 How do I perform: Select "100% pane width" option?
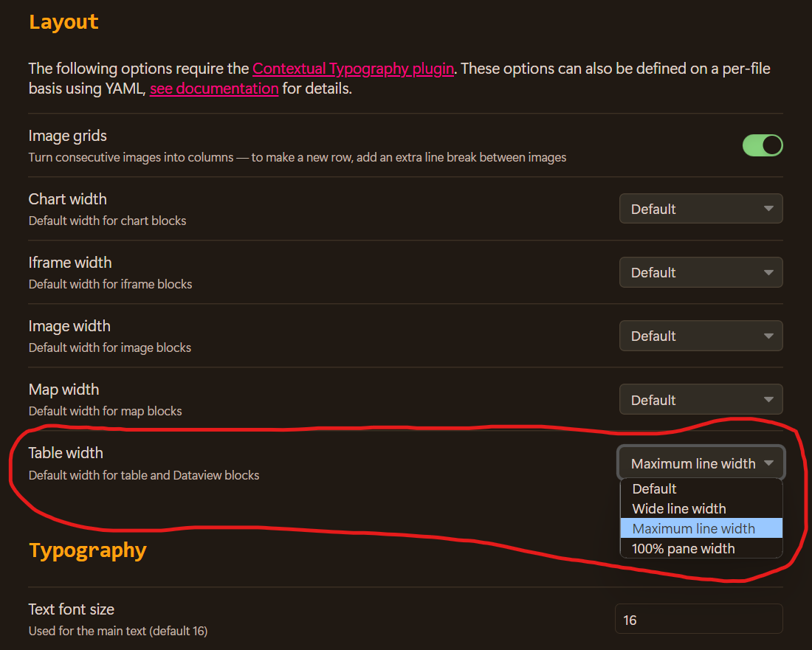[683, 548]
